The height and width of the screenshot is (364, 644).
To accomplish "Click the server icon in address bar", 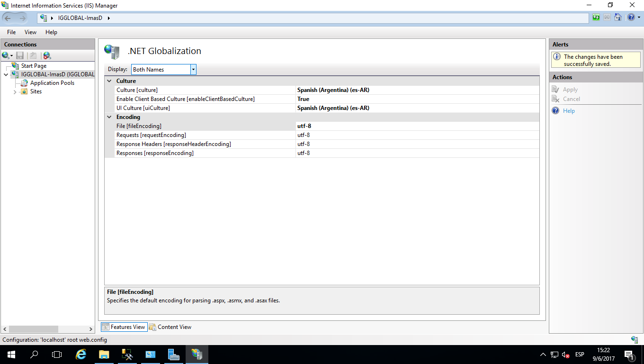I will point(44,18).
